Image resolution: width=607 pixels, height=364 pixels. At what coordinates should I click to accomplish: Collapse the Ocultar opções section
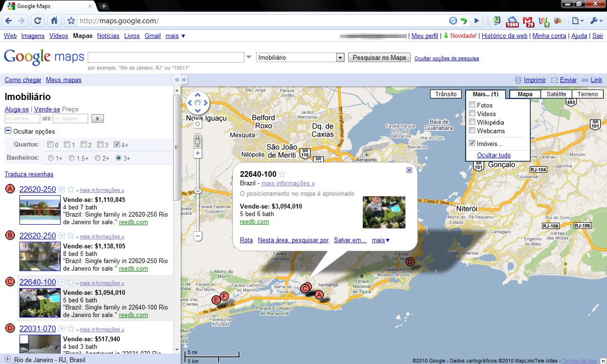click(x=8, y=131)
